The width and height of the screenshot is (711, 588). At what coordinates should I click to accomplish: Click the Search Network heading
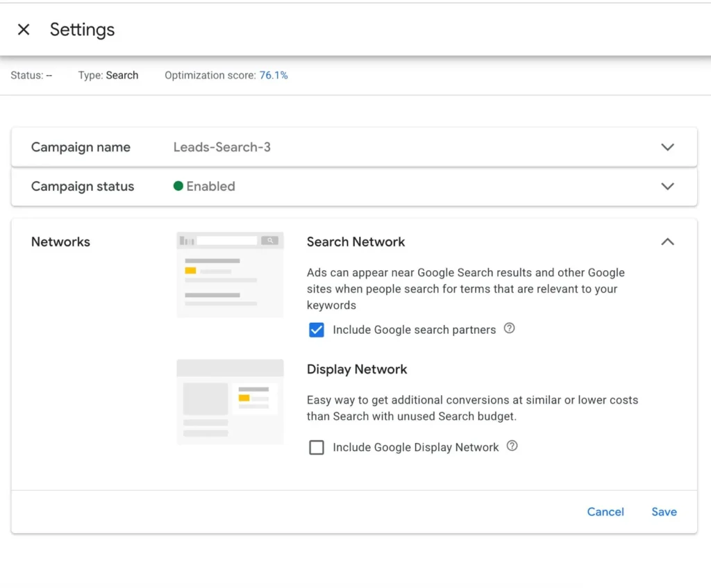[355, 242]
